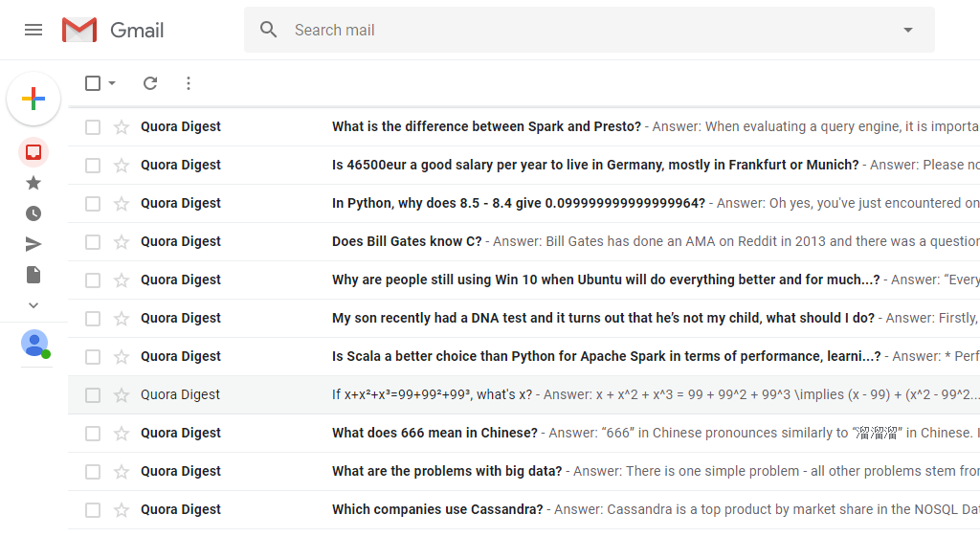Show search options dropdown arrow
This screenshot has height=537, width=980.
(x=908, y=30)
